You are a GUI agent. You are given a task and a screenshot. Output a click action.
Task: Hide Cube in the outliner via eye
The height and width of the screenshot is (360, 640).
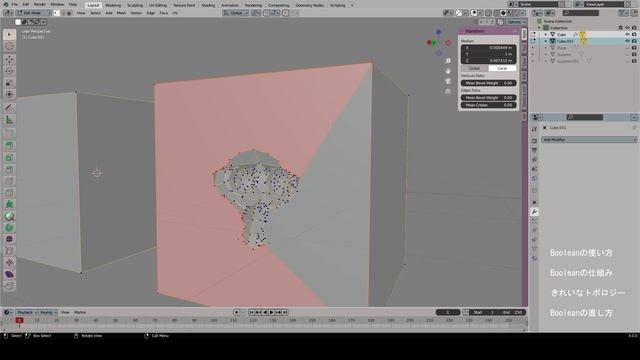pyautogui.click(x=627, y=35)
